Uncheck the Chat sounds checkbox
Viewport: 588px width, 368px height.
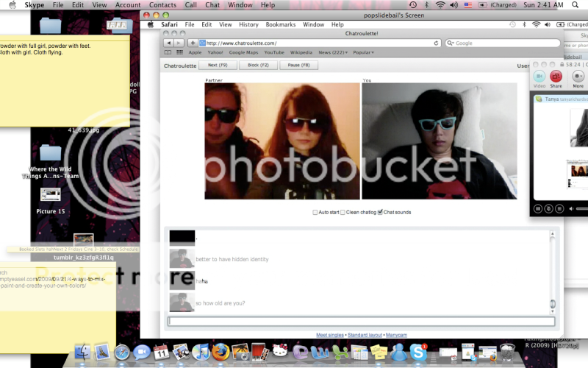[380, 212]
